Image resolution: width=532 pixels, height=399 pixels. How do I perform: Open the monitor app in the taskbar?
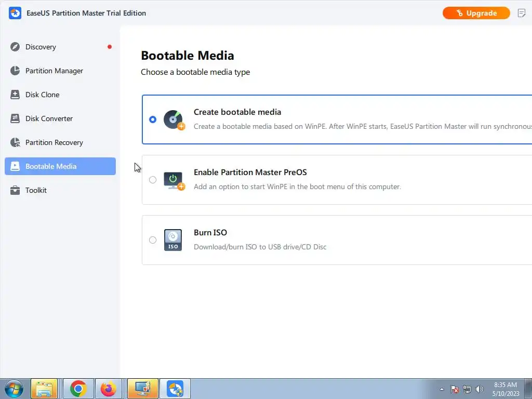143,389
